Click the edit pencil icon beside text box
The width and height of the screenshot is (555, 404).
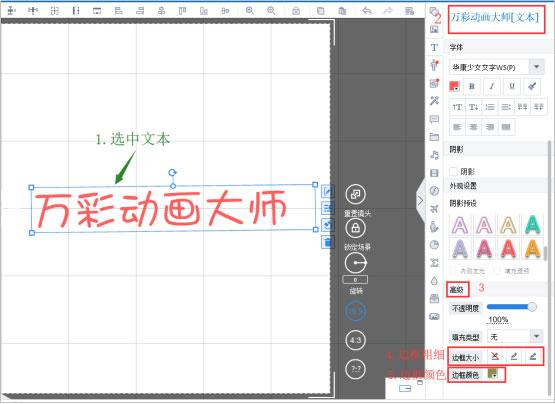[x=327, y=192]
